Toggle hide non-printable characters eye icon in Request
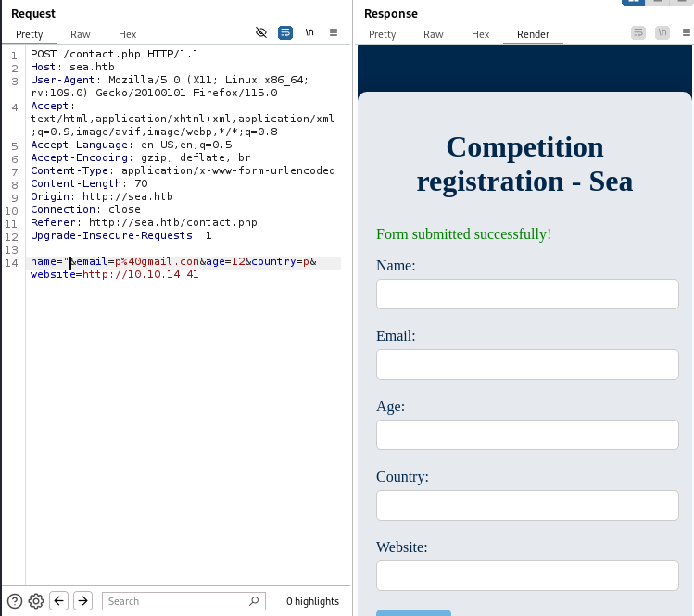Screen dimensions: 694x616 click(x=261, y=32)
